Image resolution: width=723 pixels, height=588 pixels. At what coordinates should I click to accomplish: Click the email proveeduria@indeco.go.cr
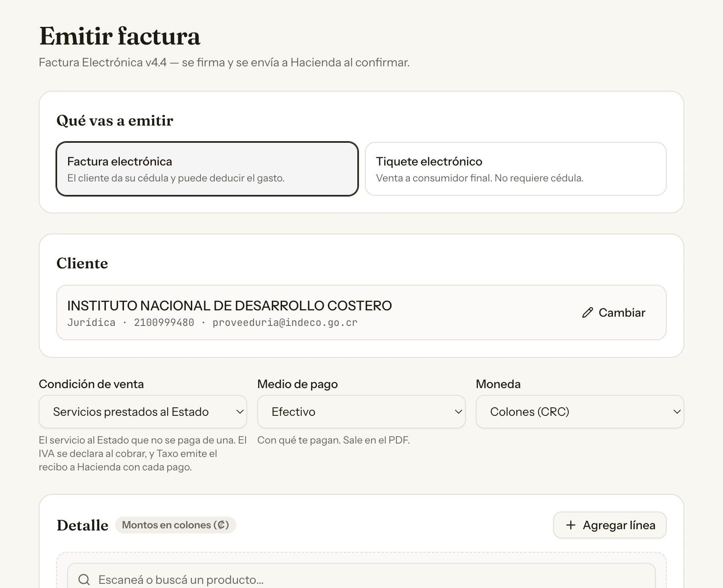pos(285,323)
